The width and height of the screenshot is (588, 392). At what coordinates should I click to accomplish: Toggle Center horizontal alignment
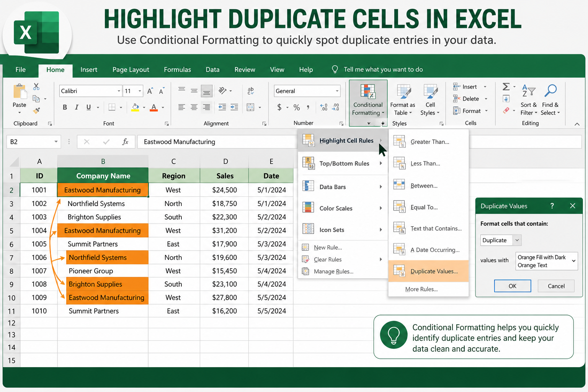point(194,107)
